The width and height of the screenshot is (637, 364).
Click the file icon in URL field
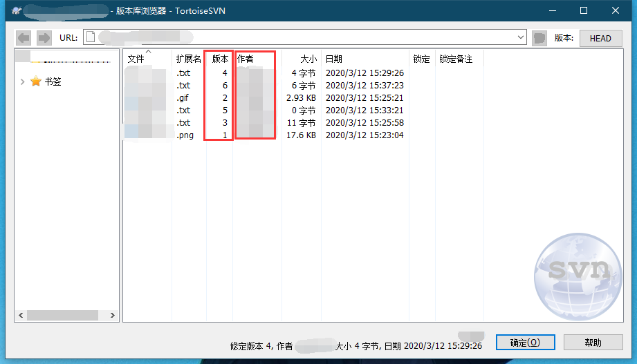pyautogui.click(x=91, y=37)
